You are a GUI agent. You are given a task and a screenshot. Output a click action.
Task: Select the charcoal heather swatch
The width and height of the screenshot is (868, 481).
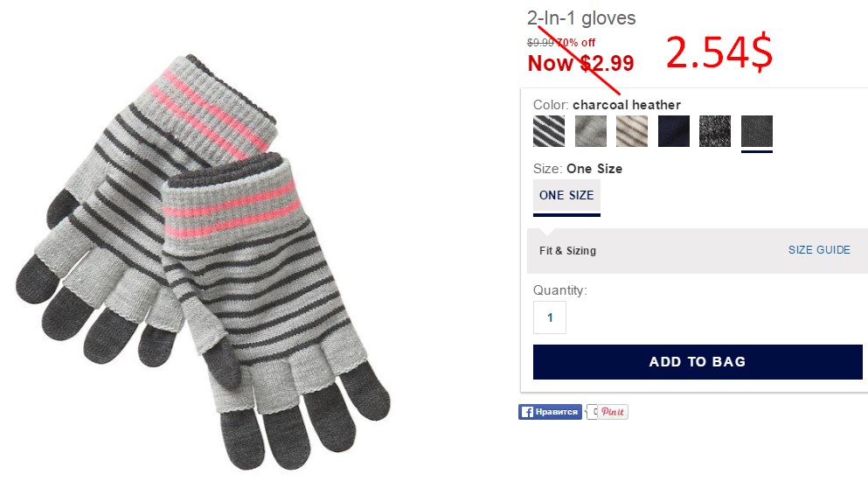[x=757, y=131]
